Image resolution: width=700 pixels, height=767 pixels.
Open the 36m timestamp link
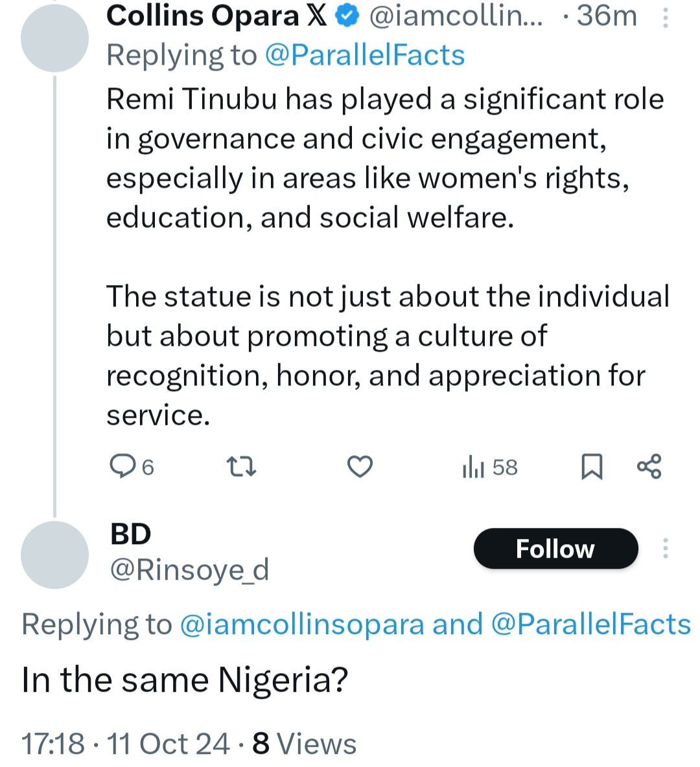(x=607, y=16)
